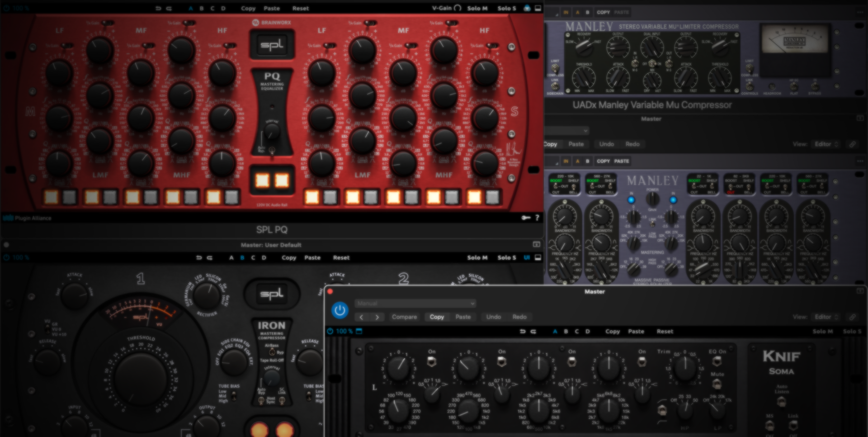Click previous preset arrow in Knif Soma window
Screen dimensions: 868x437
(361, 317)
